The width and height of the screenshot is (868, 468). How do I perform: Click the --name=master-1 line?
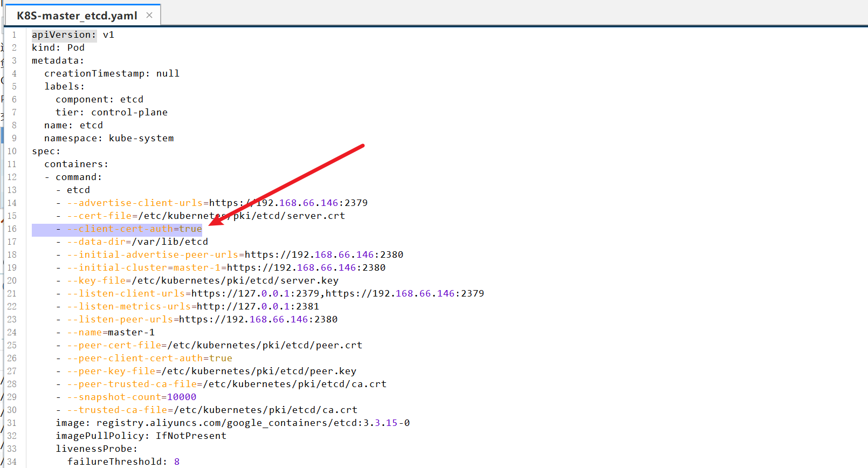[x=111, y=333]
